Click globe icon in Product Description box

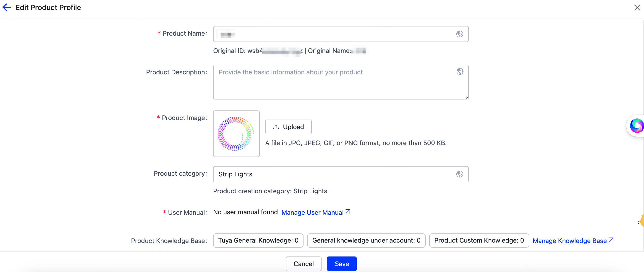[460, 71]
